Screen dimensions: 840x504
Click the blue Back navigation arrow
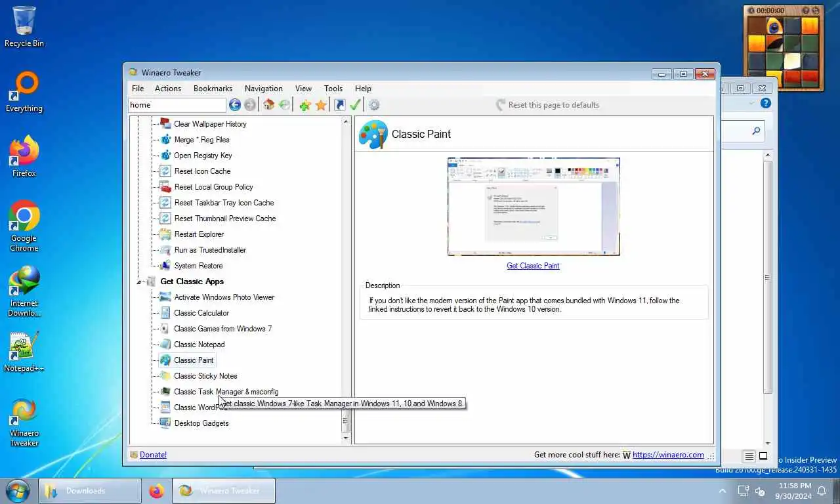[x=235, y=105]
